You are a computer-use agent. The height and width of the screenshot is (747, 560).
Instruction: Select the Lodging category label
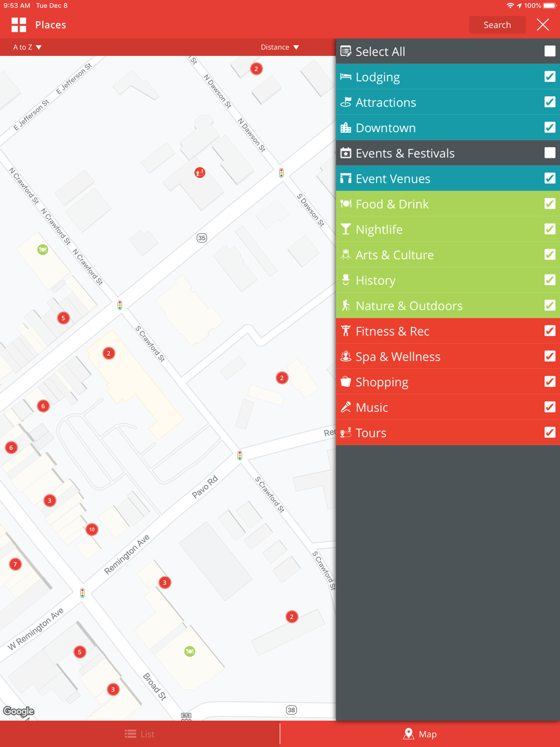coord(377,77)
